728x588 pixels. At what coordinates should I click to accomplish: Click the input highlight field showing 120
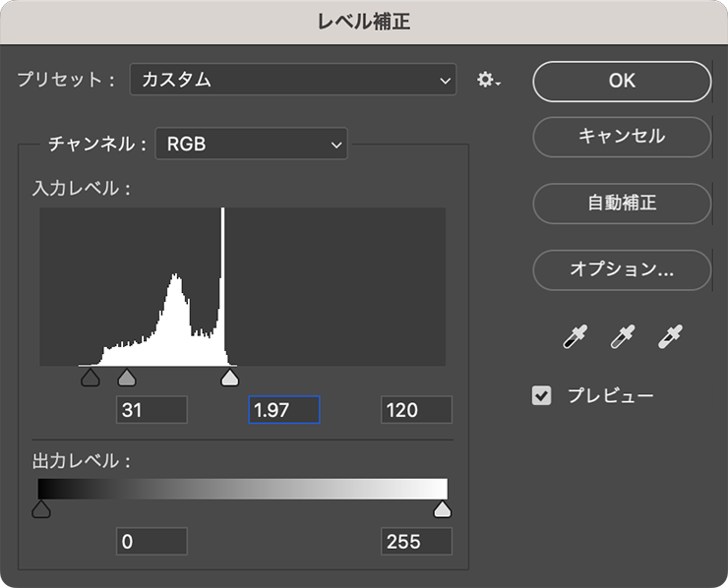[x=416, y=410]
